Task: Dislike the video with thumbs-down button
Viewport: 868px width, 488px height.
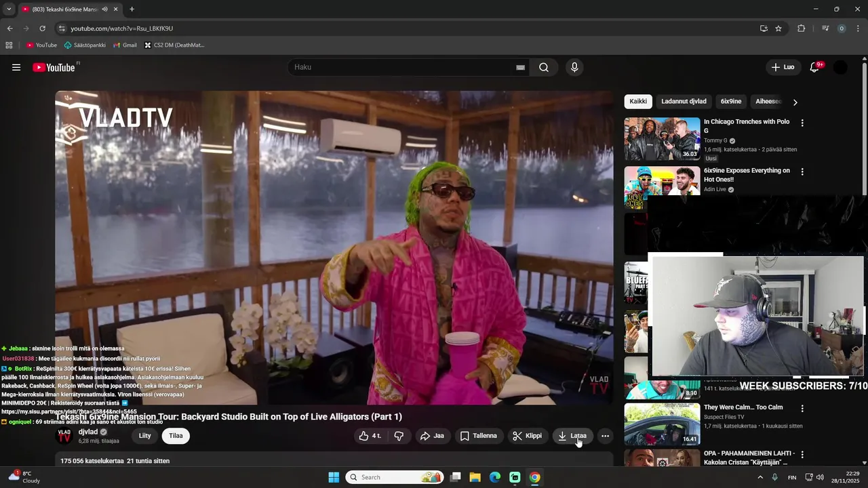Action: (399, 436)
